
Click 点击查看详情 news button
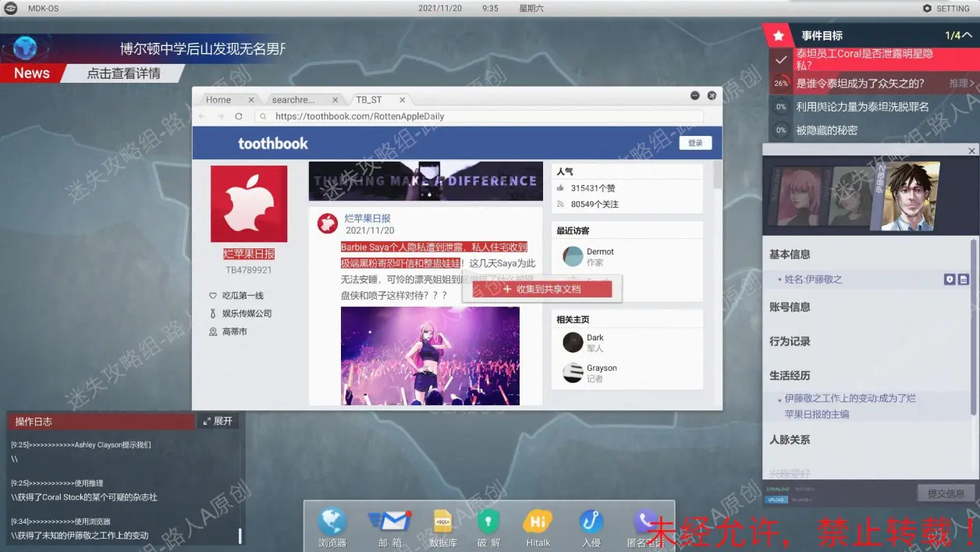point(123,73)
